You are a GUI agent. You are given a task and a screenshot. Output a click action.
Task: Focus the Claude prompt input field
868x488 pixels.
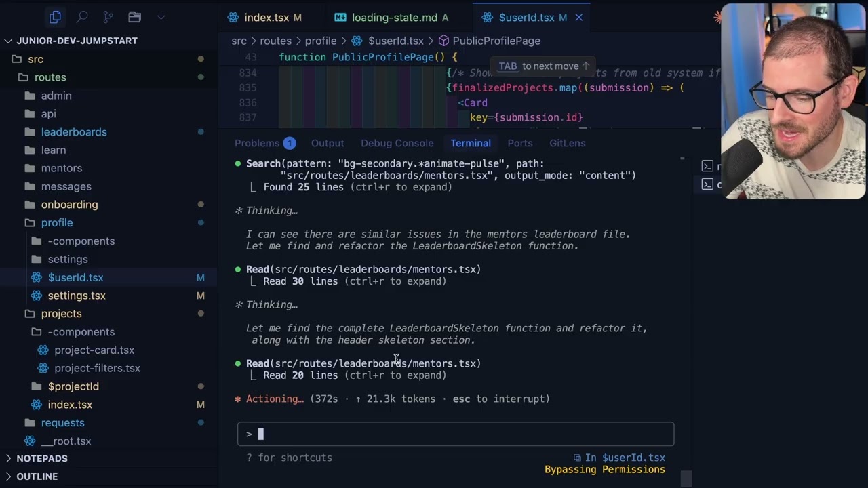pos(456,434)
